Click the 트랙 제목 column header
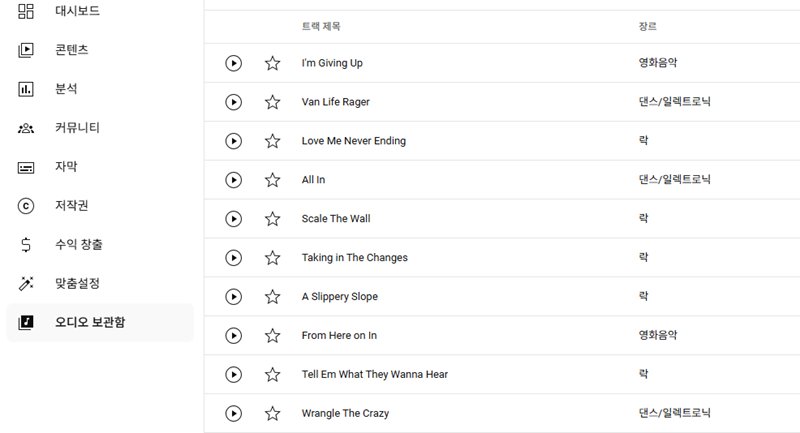 321,26
